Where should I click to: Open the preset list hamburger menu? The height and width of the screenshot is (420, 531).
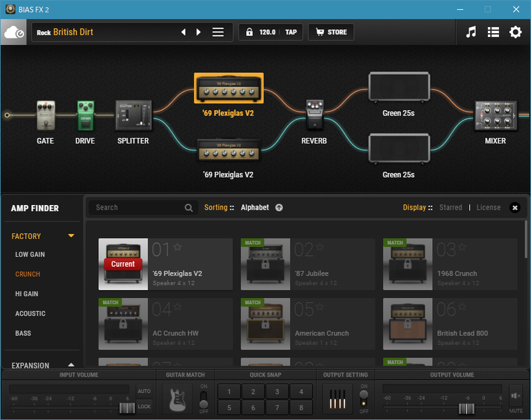(218, 32)
